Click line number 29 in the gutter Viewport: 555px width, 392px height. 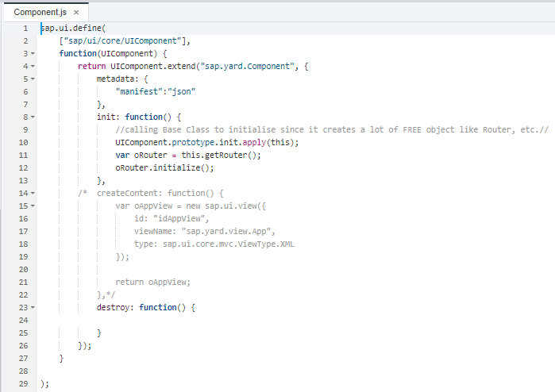click(x=23, y=384)
